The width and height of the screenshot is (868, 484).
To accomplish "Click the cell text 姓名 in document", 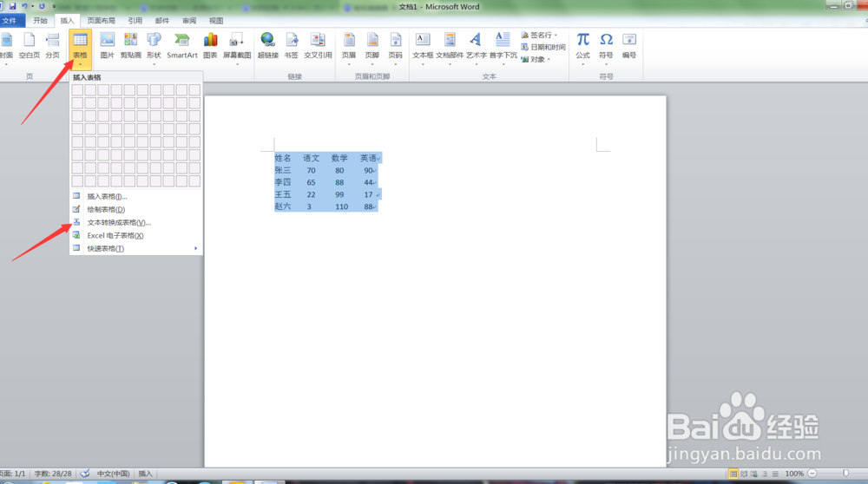I will [x=283, y=158].
